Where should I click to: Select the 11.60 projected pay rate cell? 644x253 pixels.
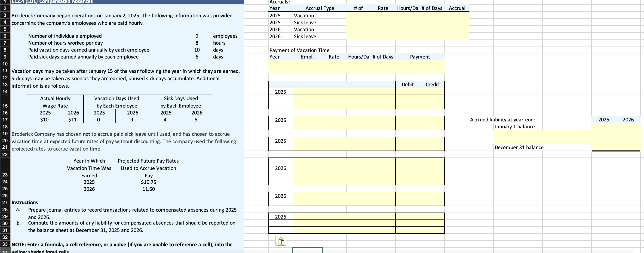pos(148,189)
